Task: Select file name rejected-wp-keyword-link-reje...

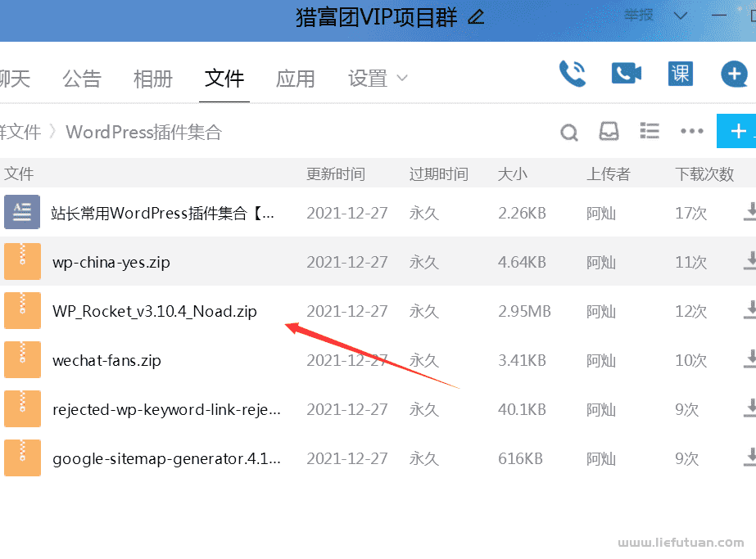Action: 166,409
